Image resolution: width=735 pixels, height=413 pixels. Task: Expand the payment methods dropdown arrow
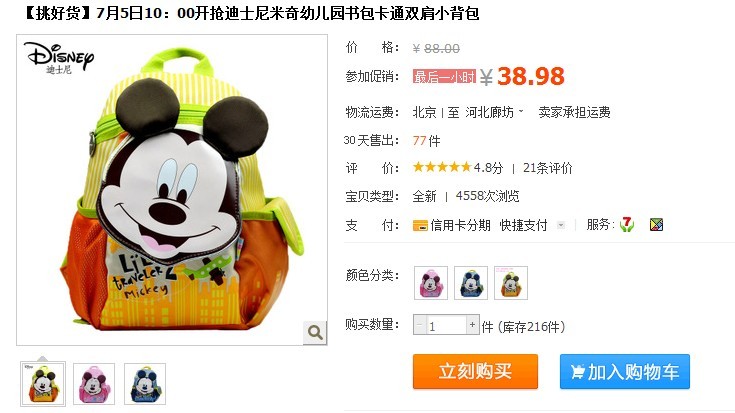pyautogui.click(x=561, y=225)
